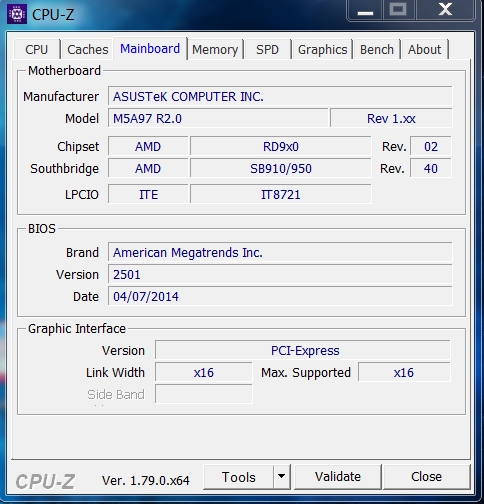Screen dimensions: 484x504
Task: Click the model value M5A97 R2.0
Action: click(x=218, y=118)
